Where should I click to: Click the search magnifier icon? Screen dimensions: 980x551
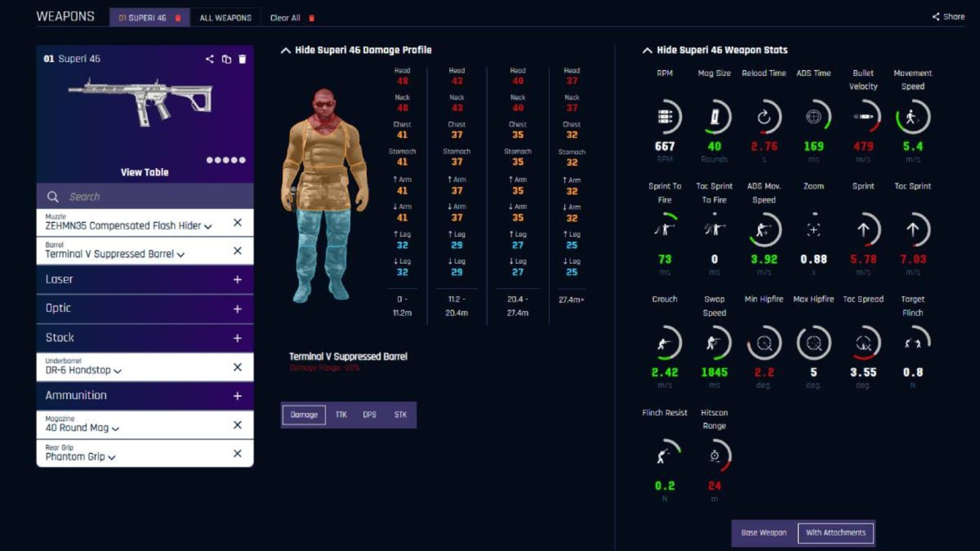(52, 196)
